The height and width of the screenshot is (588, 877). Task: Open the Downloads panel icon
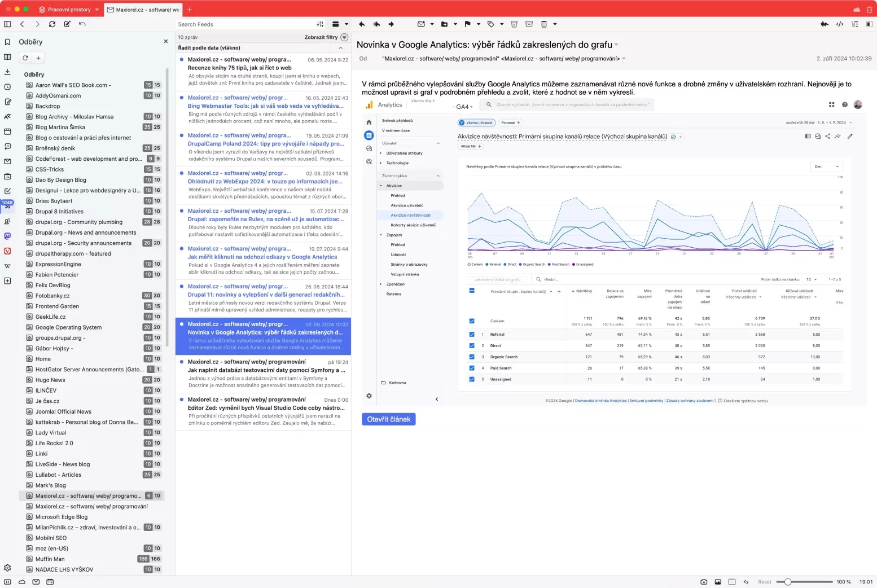(x=7, y=72)
